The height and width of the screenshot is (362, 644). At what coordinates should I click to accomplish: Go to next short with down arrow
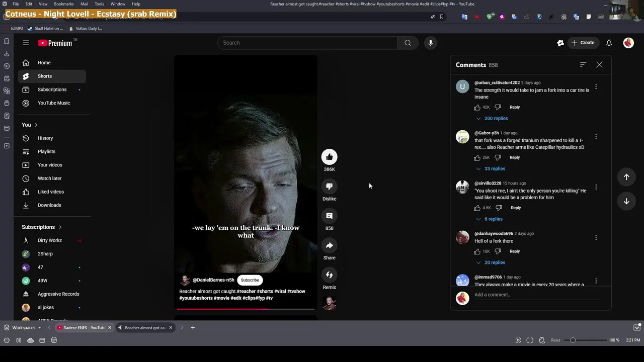click(626, 201)
